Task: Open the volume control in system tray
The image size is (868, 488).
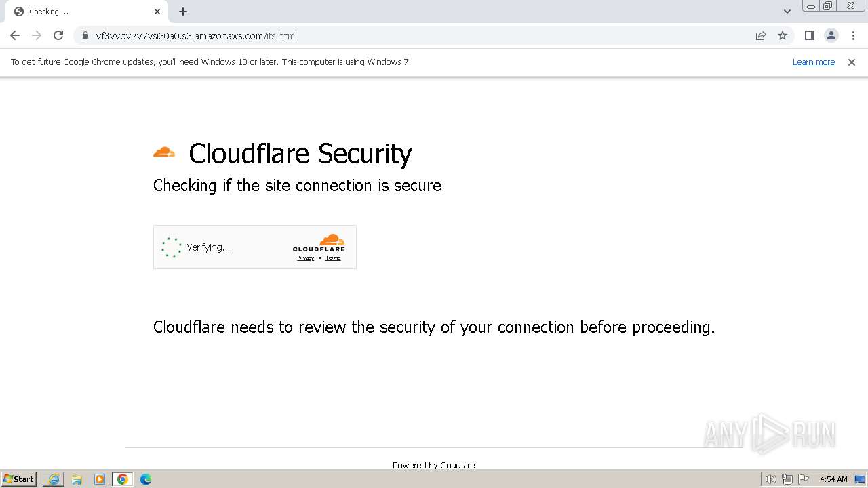Action: (x=770, y=479)
